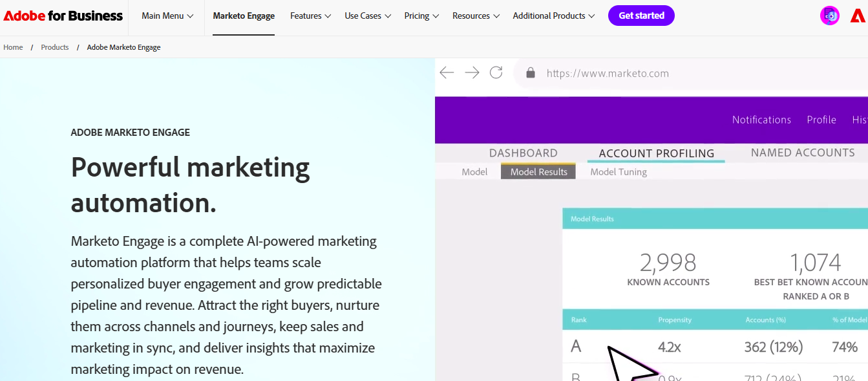Expand the Main Menu dropdown
Viewport: 868px width, 381px height.
(x=167, y=16)
